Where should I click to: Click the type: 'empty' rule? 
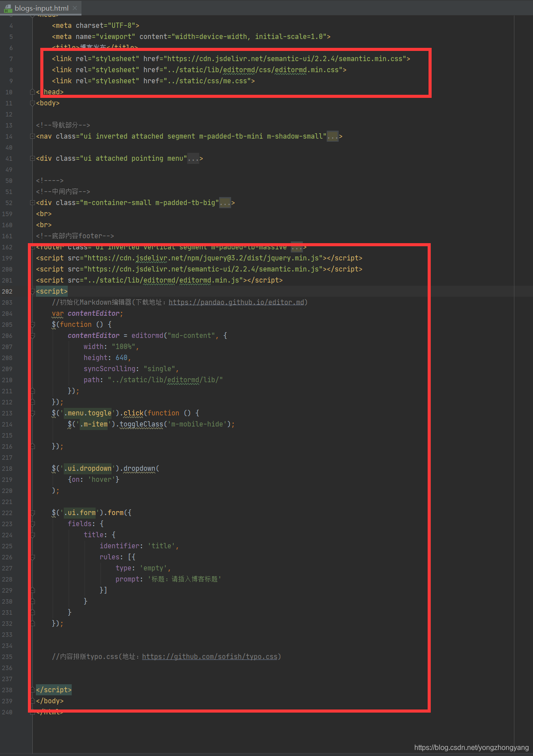pos(143,568)
